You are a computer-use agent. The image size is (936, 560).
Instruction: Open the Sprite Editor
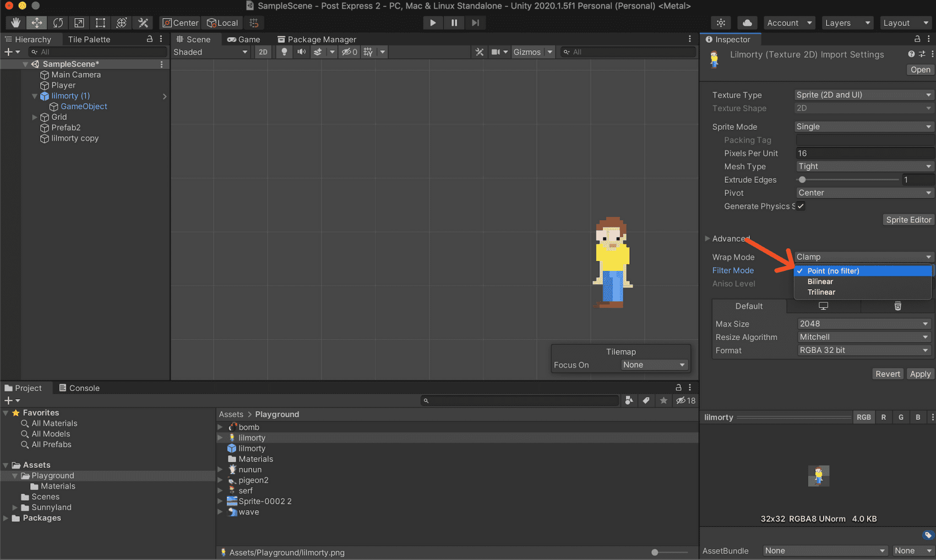908,219
